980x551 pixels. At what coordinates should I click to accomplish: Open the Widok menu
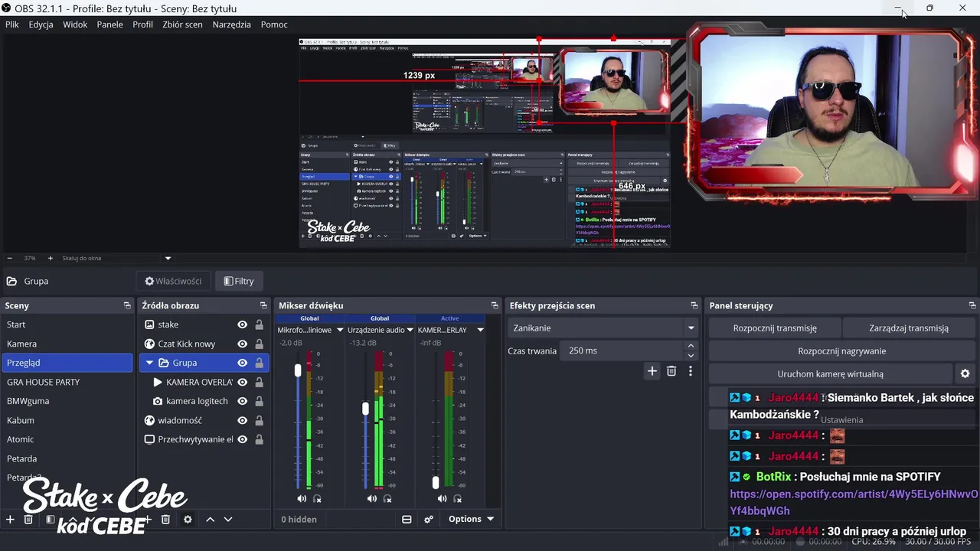tap(75, 24)
